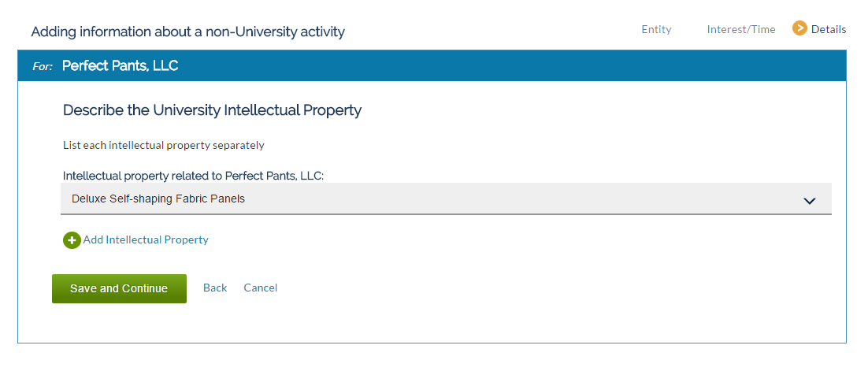Click empty area of the blue banner
868x375 pixels.
[499, 66]
